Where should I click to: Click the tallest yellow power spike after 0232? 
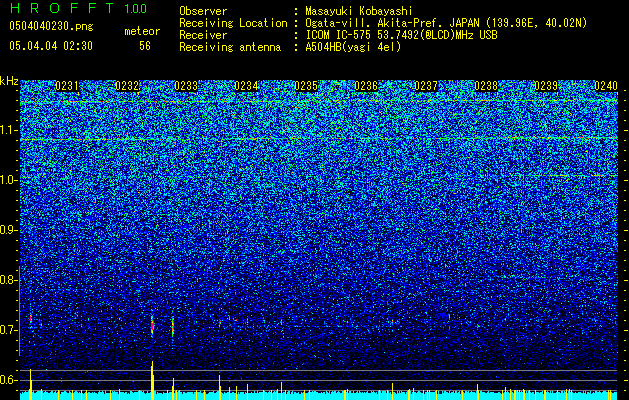[152, 380]
